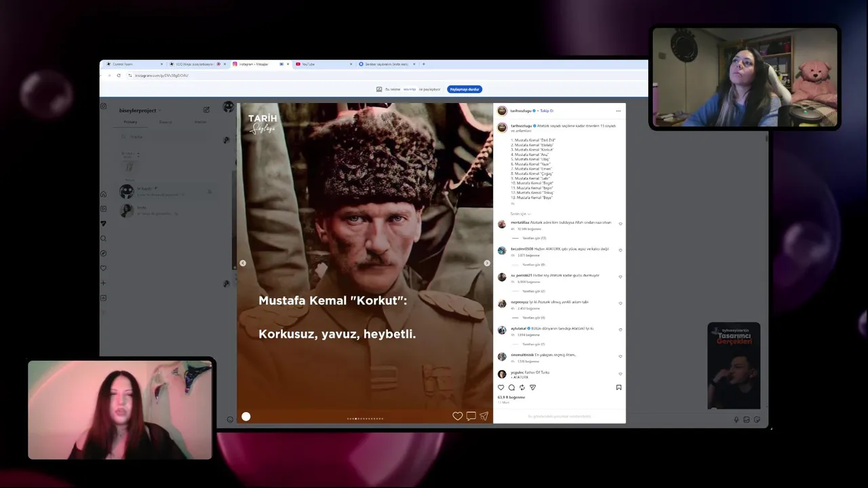Open Reels from the left sidebar
This screenshot has width=868, height=488.
coord(103,209)
